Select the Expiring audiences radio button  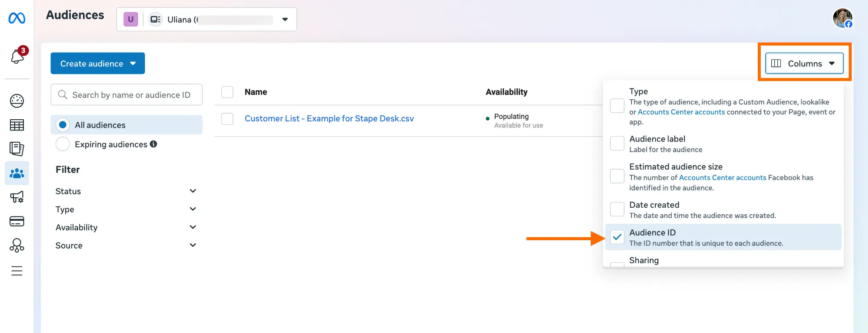(x=62, y=144)
